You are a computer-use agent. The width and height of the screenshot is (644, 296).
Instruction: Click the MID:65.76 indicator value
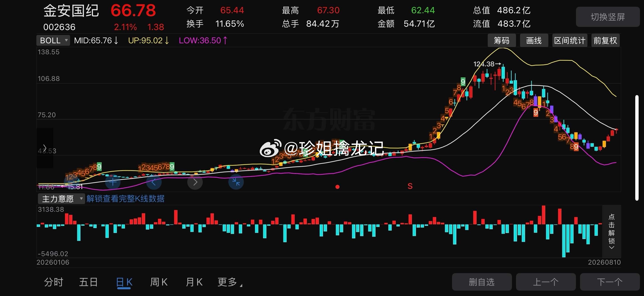[96, 40]
